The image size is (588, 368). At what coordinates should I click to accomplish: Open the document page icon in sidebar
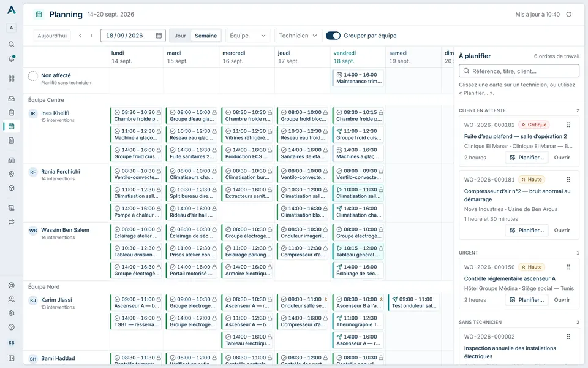click(x=11, y=140)
